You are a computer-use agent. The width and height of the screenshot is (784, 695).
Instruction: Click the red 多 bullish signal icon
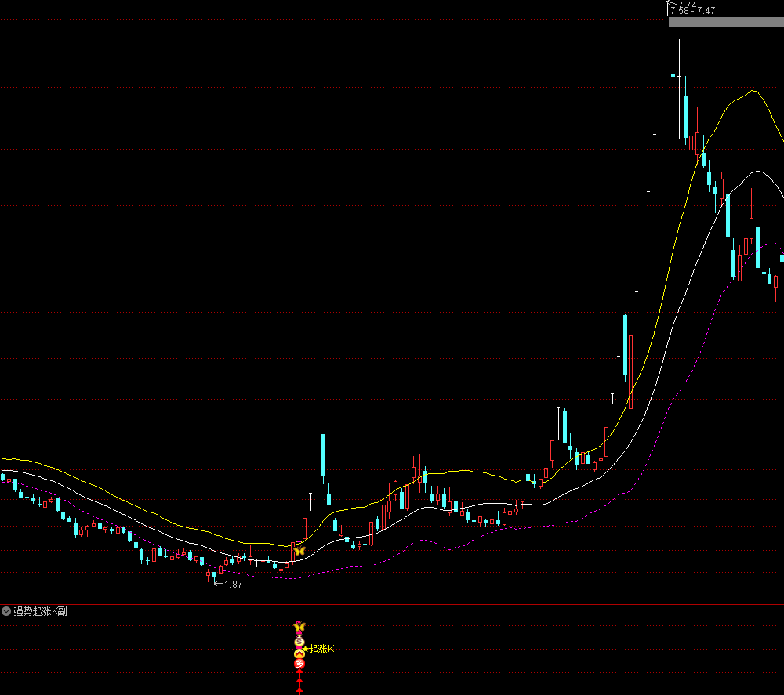point(299,664)
